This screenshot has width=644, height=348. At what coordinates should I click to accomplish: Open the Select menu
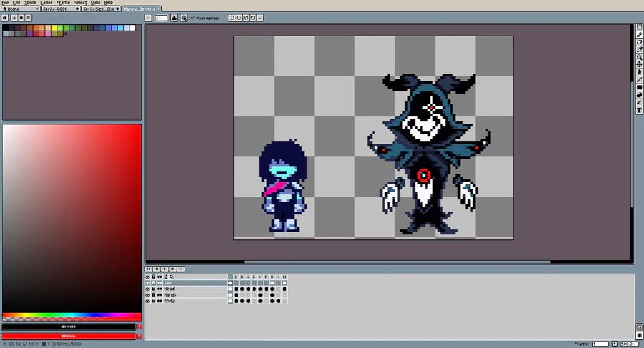[80, 2]
